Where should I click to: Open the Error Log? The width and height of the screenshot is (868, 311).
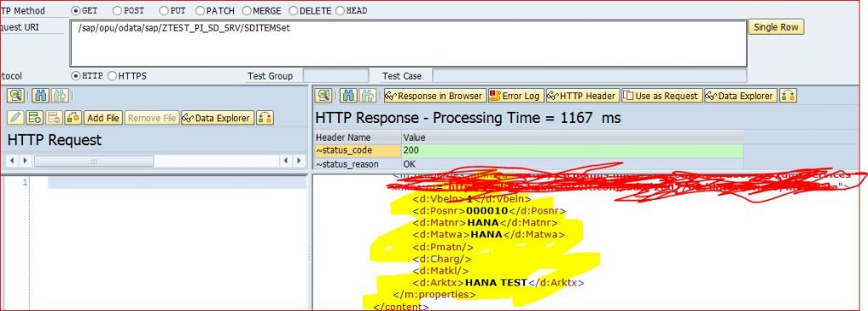tap(516, 96)
